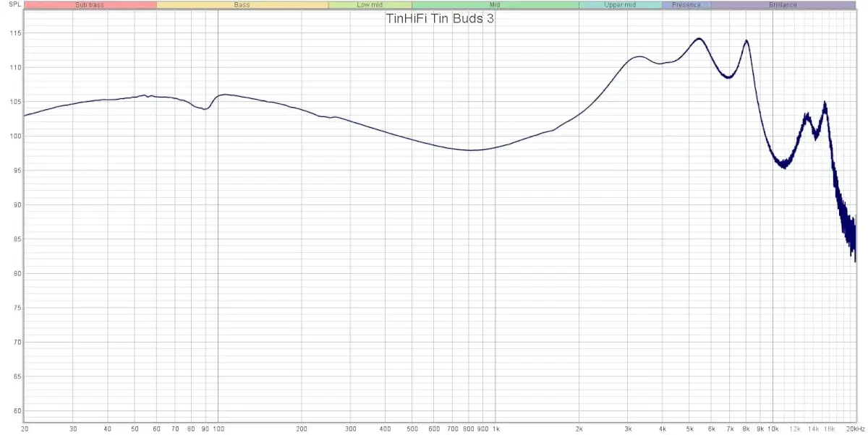Viewport: 868px width, 435px height.
Task: Select the 200 Hz frequency axis label
Action: [302, 428]
